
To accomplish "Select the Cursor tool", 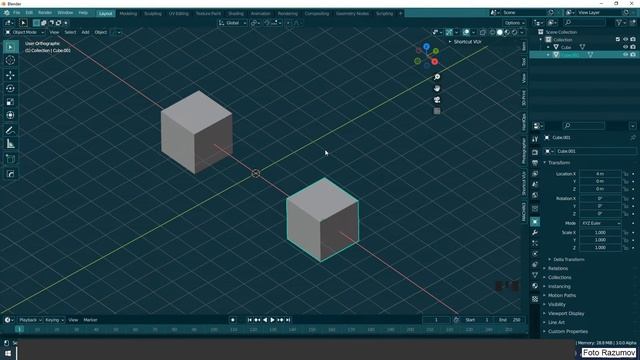I will [x=10, y=60].
